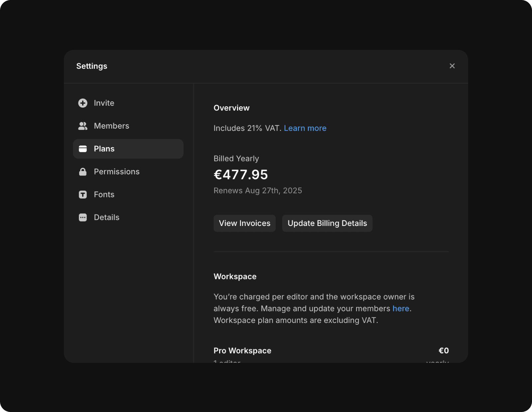Follow the Learn more VAT link
Viewport: 532px width, 412px height.
pos(305,128)
